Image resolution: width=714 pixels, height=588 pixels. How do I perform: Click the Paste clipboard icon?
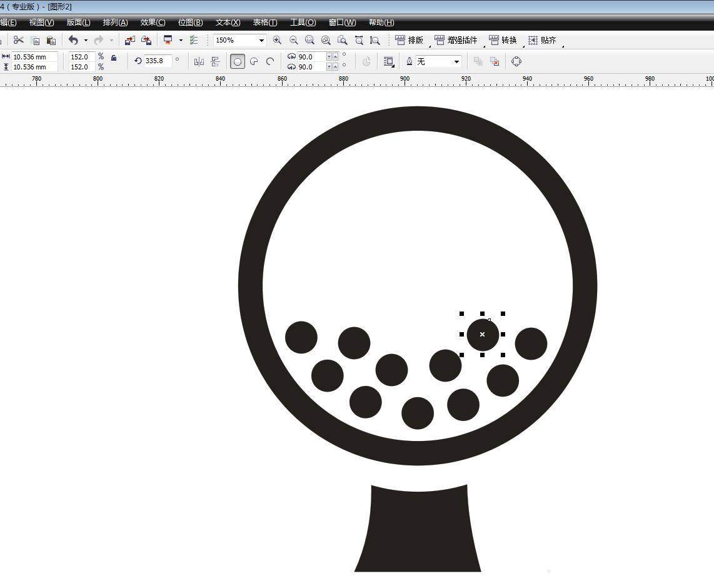coord(51,40)
